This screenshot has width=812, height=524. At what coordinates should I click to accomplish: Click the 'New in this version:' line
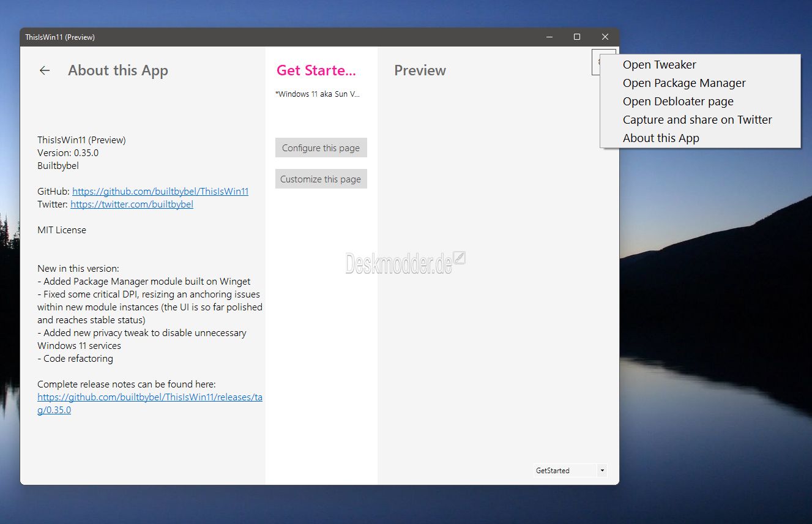(78, 269)
